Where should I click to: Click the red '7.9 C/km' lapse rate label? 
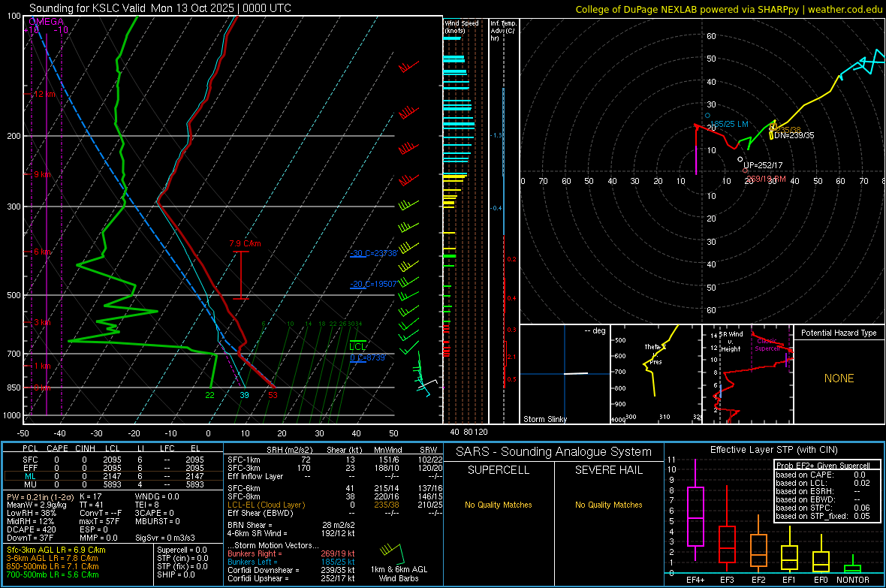tap(245, 243)
